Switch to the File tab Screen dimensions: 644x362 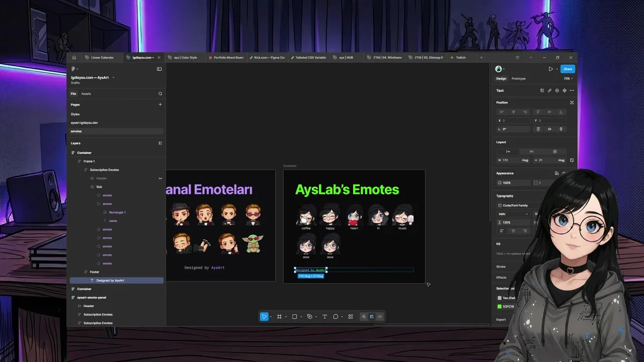point(73,94)
